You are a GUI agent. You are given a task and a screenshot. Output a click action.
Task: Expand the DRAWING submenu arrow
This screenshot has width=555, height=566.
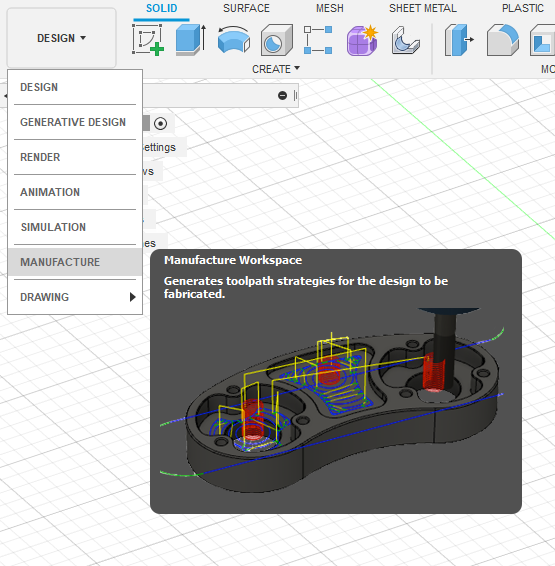coord(132,297)
